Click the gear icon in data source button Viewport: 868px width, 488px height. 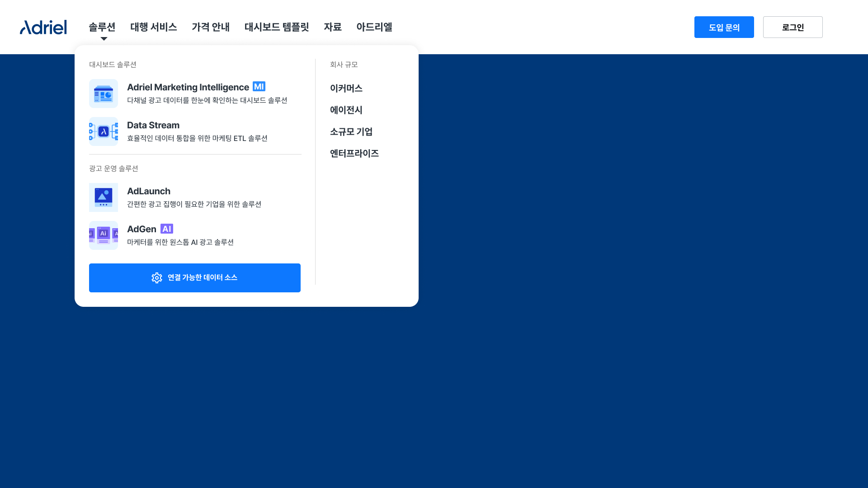coord(157,278)
